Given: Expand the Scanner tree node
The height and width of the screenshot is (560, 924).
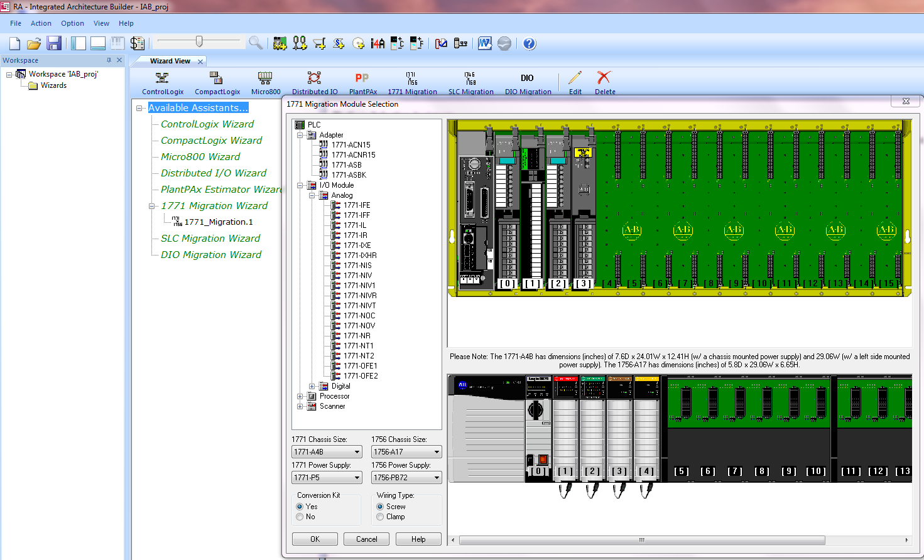Looking at the screenshot, I should tap(300, 406).
